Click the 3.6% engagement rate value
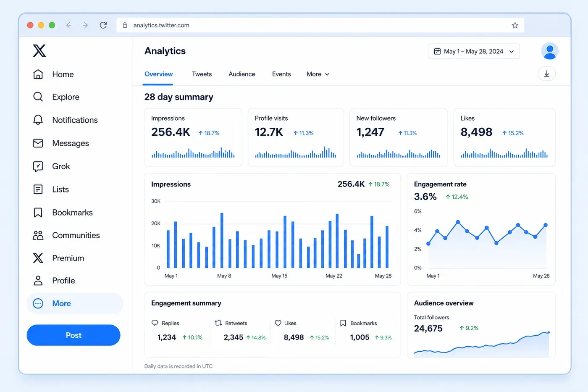This screenshot has height=392, width=588. 425,197
